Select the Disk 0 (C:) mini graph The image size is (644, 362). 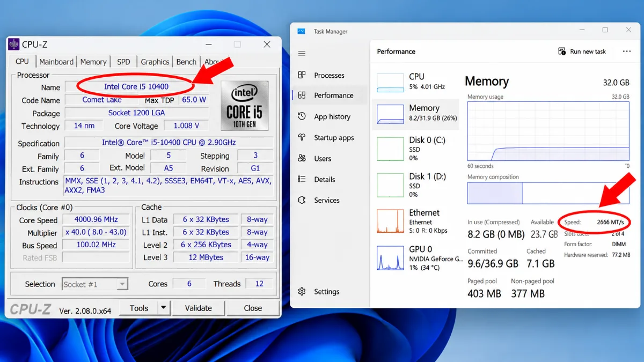(x=390, y=149)
